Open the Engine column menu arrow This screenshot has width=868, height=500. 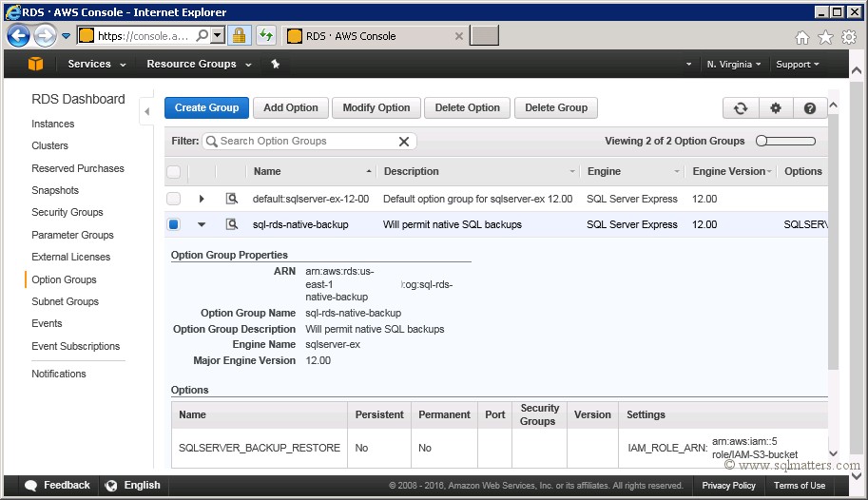coord(677,172)
